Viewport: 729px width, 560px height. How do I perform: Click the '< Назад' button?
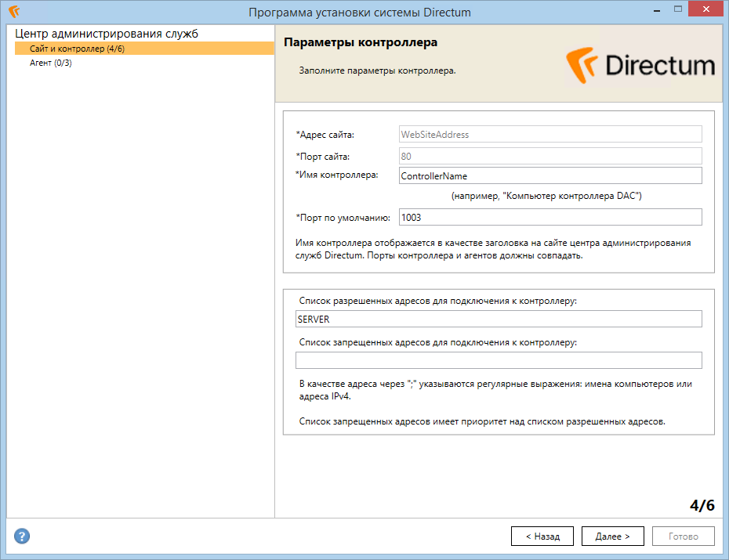coord(542,537)
